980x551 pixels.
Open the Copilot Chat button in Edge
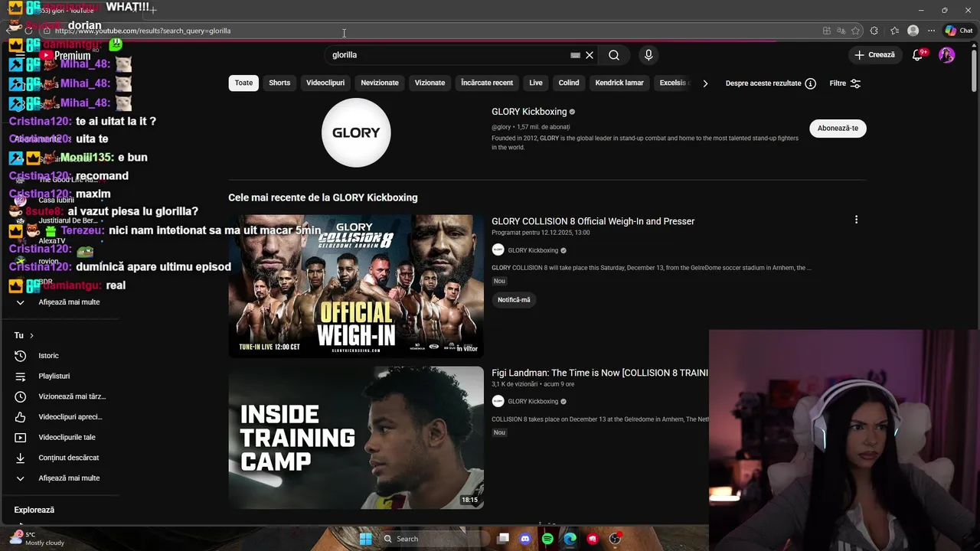[959, 31]
